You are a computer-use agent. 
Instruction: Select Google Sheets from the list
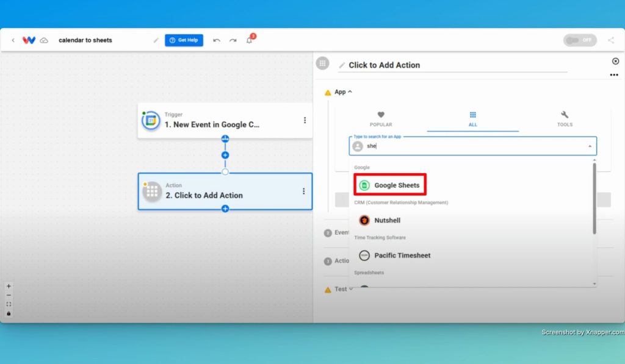coord(390,185)
